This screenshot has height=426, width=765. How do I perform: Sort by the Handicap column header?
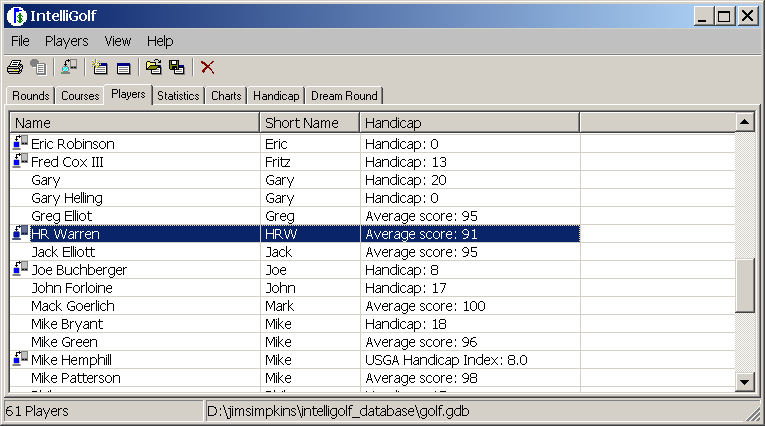[470, 122]
